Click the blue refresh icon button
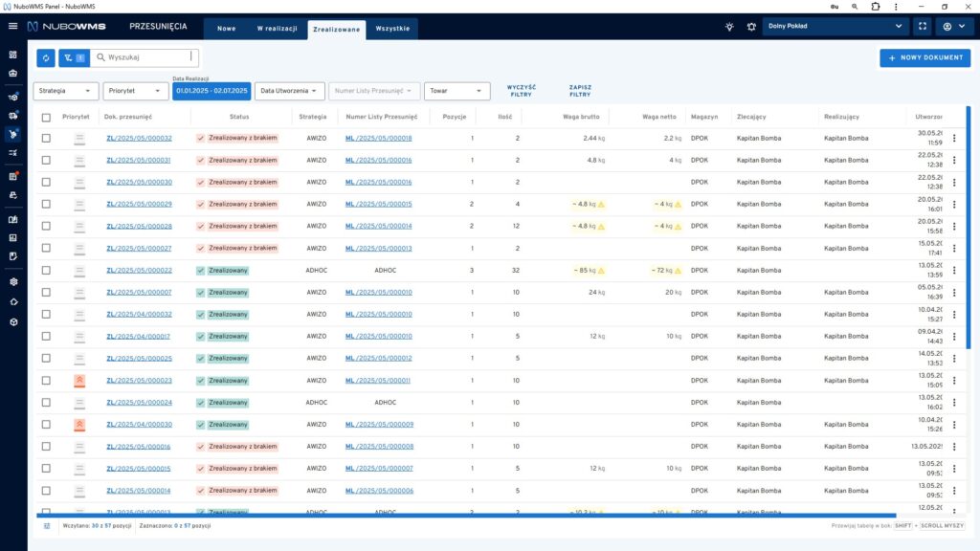Viewport: 980px width, 551px height. pyautogui.click(x=46, y=57)
